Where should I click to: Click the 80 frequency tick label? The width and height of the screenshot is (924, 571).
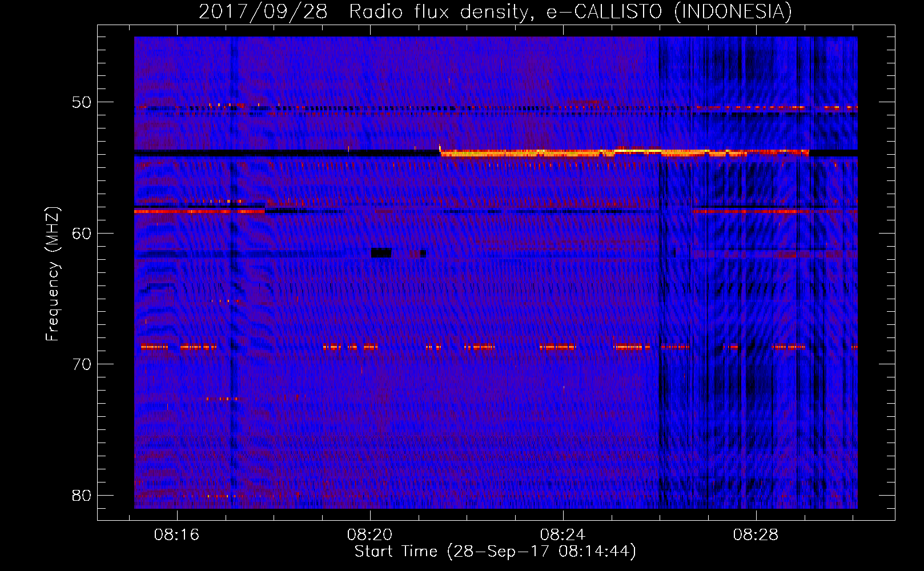[82, 495]
